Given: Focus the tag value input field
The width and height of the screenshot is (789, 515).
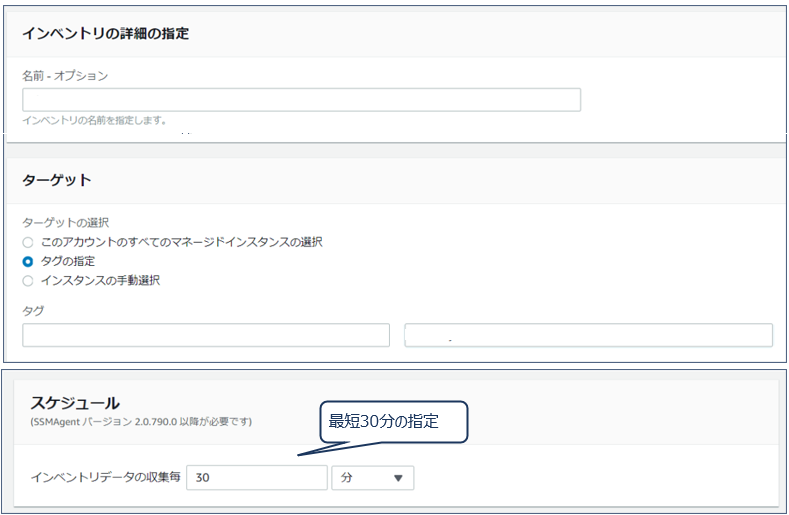Looking at the screenshot, I should (588, 335).
